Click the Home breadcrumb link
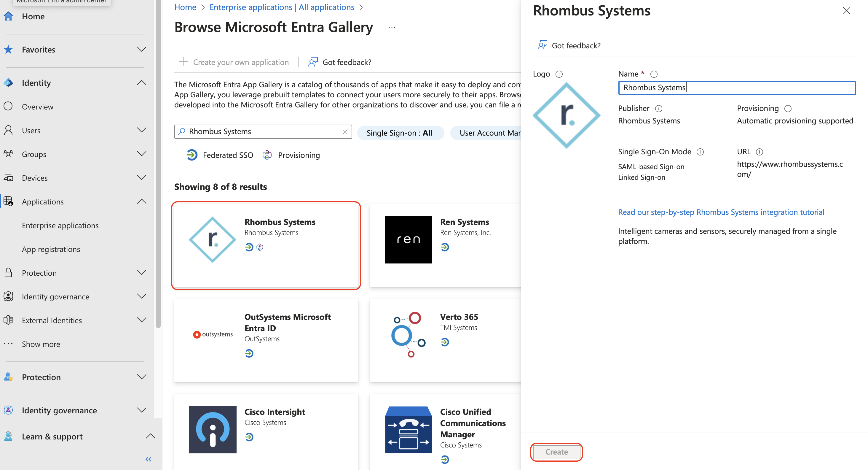Image resolution: width=868 pixels, height=470 pixels. (x=185, y=7)
